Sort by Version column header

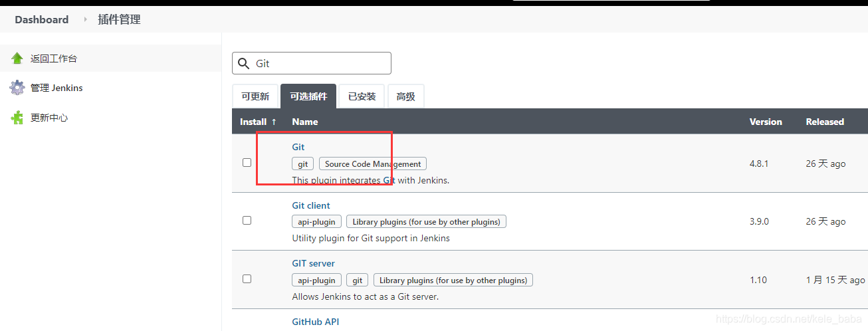point(766,122)
